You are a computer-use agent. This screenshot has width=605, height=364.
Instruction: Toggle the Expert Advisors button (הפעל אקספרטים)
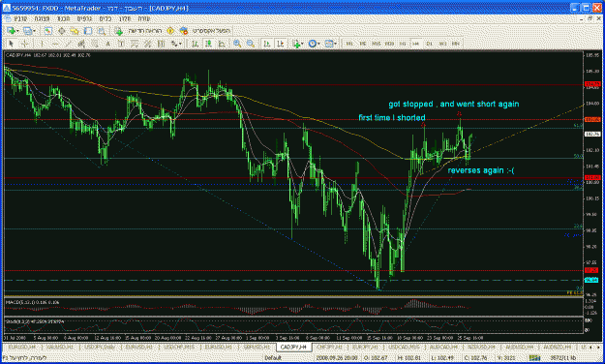[205, 31]
